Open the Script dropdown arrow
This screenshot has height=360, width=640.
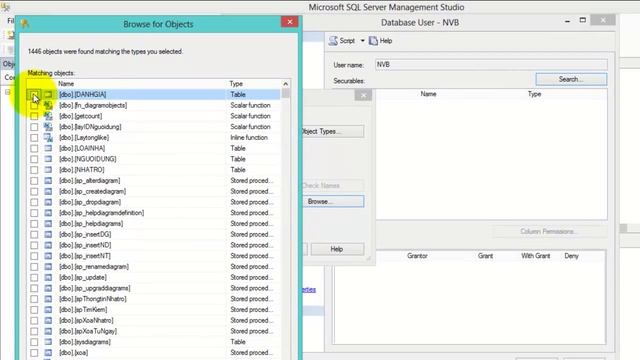(x=362, y=41)
